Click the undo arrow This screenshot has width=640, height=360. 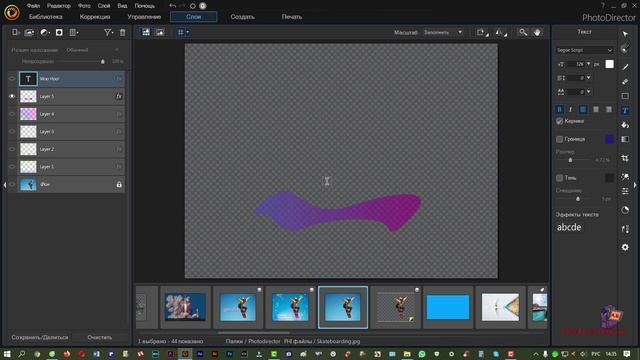tap(172, 6)
